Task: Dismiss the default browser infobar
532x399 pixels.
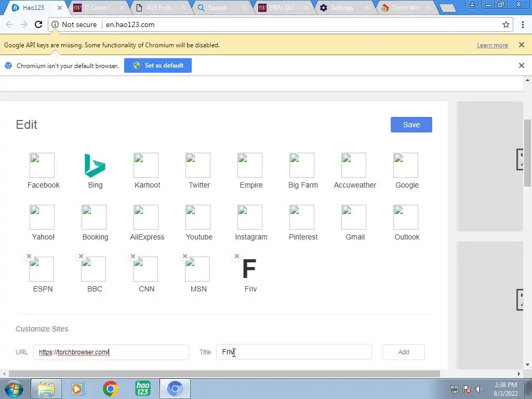Action: (522, 65)
